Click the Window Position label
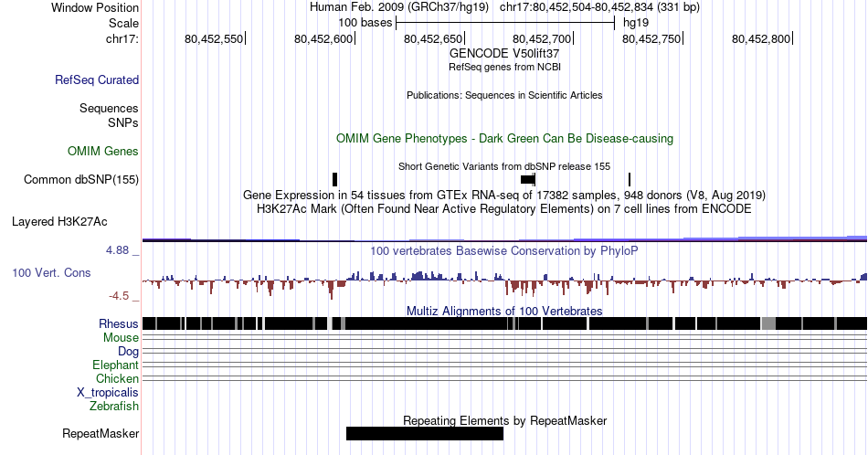The height and width of the screenshot is (455, 868). point(95,7)
